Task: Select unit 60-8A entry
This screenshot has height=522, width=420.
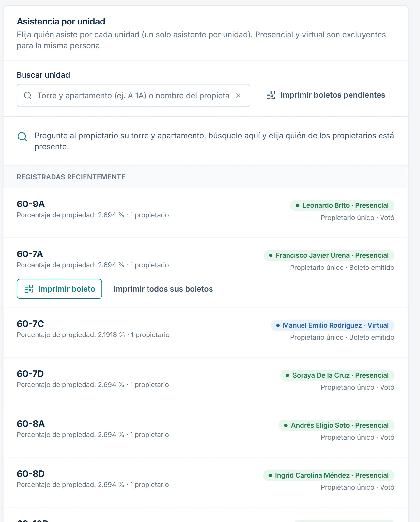Action: point(206,433)
